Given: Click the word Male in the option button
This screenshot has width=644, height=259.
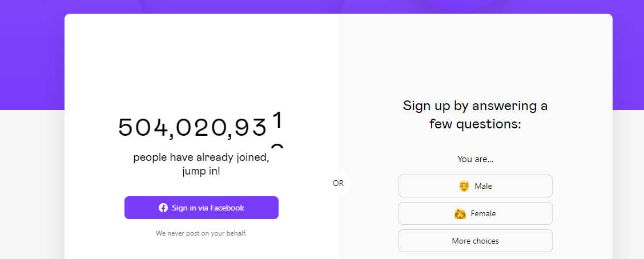Looking at the screenshot, I should pos(484,186).
